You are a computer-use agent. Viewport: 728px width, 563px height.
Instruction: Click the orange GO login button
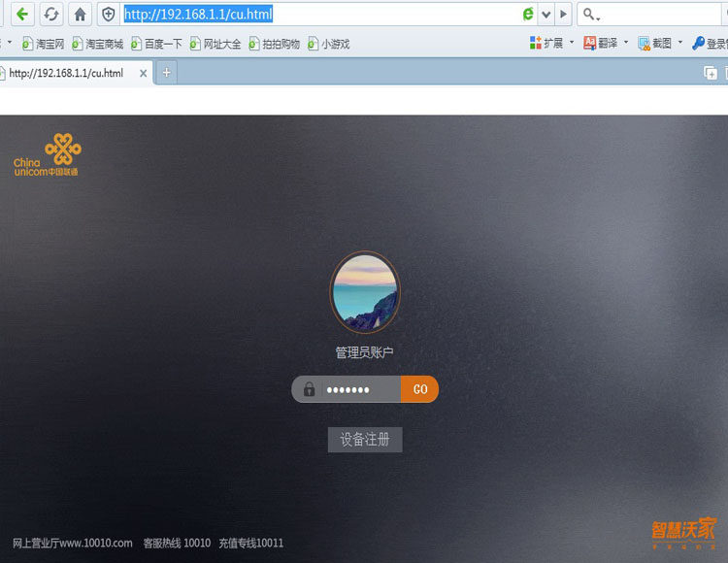tap(419, 389)
